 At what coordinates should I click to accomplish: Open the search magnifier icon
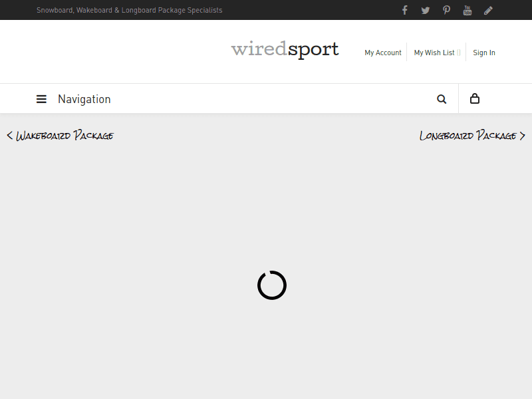442,98
